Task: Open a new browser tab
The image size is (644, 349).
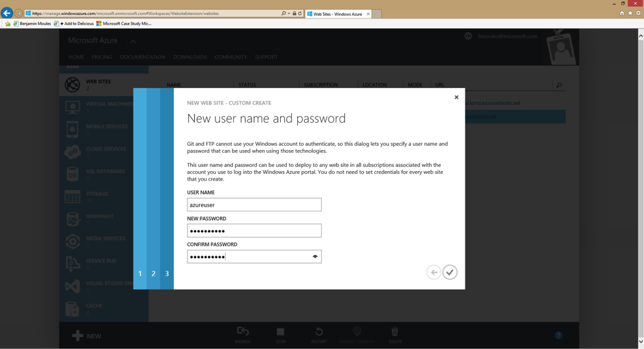Action: (x=377, y=14)
